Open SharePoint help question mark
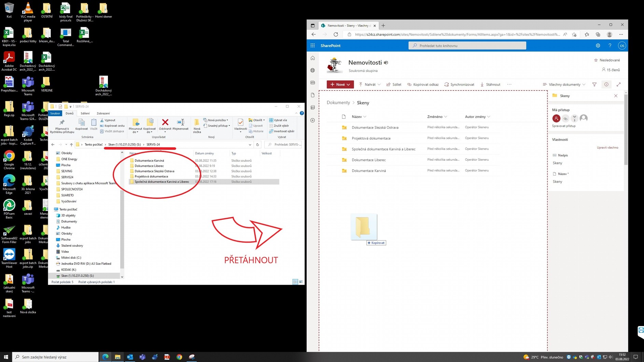644x362 pixels. point(610,45)
